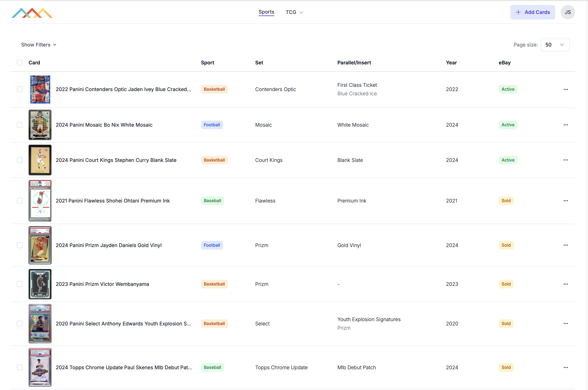Click the Jaden Ivey card thumbnail
Image resolution: width=588 pixels, height=390 pixels.
pos(40,89)
